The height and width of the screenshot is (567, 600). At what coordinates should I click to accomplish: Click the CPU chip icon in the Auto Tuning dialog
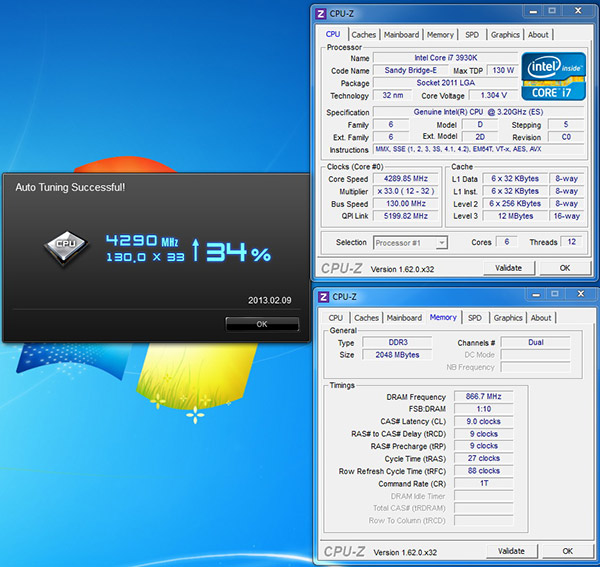(66, 245)
